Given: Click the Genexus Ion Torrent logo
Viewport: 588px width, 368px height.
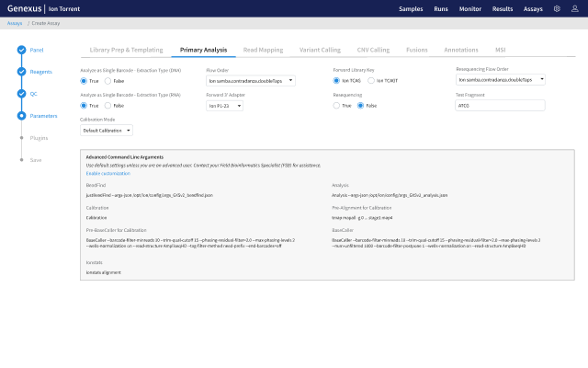Looking at the screenshot, I should (x=43, y=8).
